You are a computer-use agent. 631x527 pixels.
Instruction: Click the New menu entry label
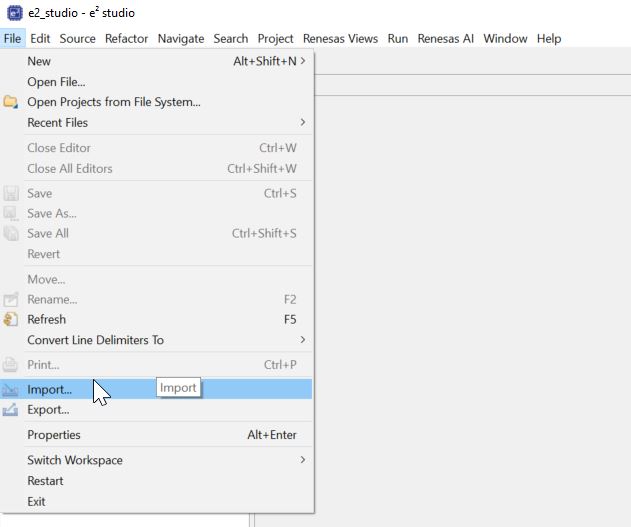point(39,61)
